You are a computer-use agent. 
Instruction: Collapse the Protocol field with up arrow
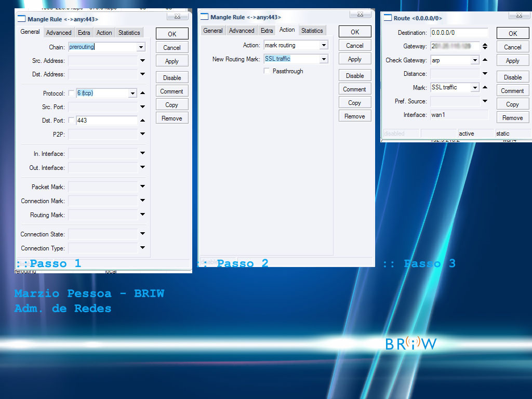pos(142,93)
